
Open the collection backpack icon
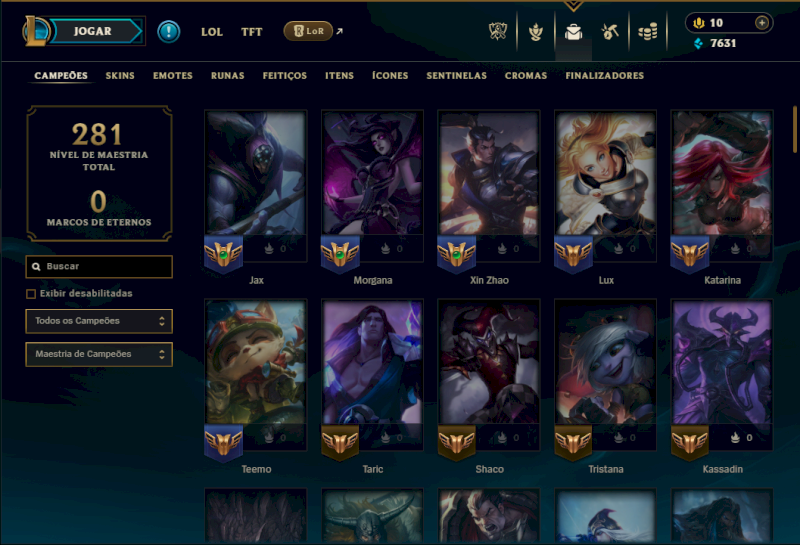(573, 32)
